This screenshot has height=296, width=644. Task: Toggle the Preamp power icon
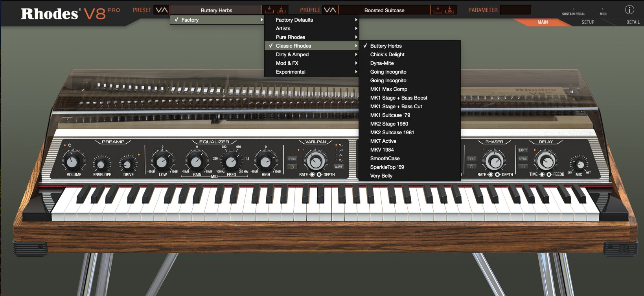(70, 145)
